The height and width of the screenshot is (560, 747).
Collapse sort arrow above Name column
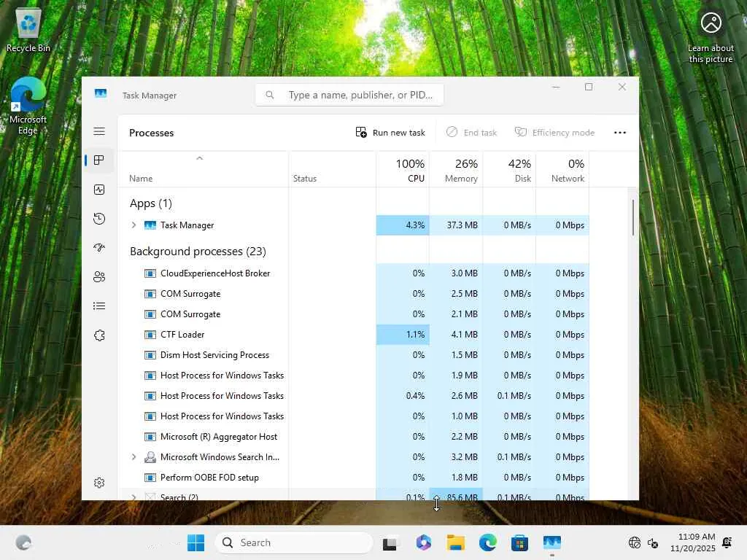[x=200, y=158]
